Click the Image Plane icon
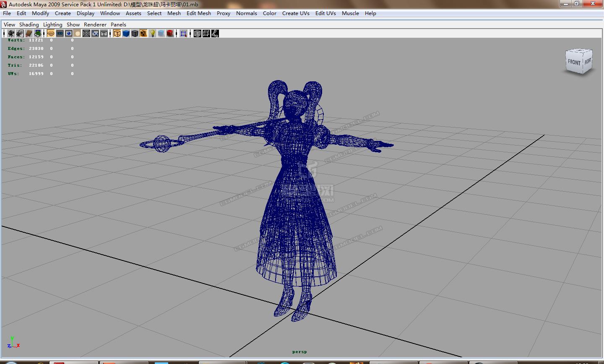Screen dimensions: 604x364 38,34
